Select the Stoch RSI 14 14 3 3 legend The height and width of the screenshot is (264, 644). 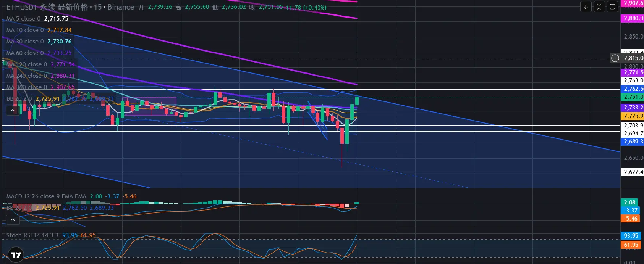(32, 235)
